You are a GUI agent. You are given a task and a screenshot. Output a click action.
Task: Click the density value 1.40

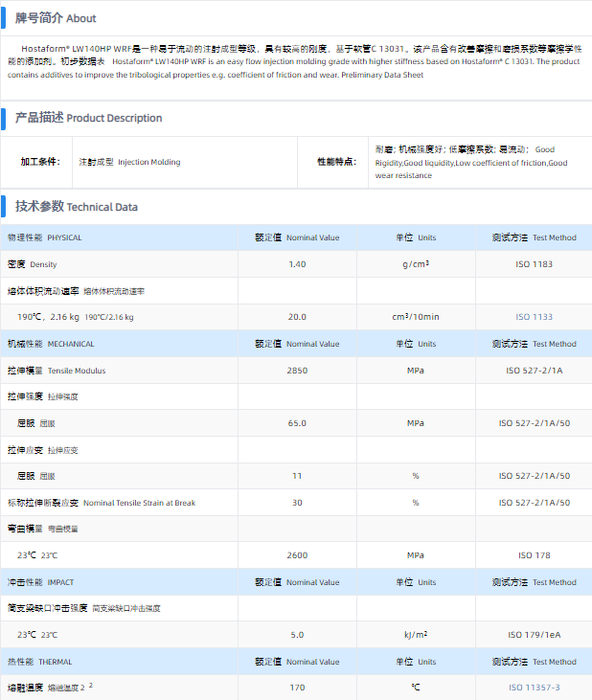coord(297,264)
